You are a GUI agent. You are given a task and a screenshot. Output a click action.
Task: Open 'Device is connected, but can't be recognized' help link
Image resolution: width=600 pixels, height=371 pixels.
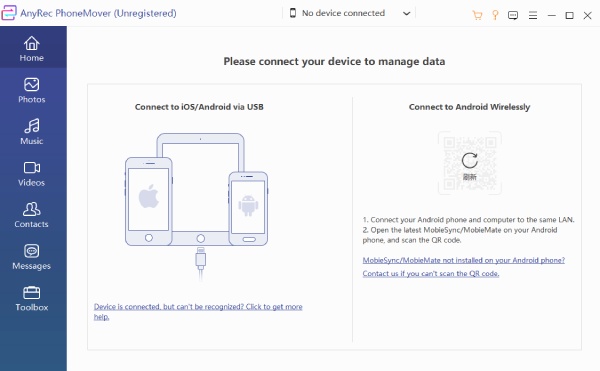tap(198, 311)
